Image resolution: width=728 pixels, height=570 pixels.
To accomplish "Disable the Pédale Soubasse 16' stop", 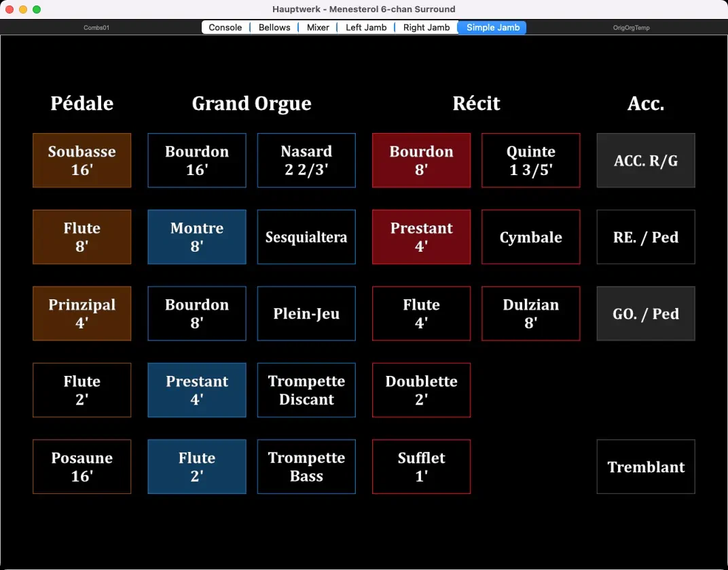I will click(x=82, y=161).
